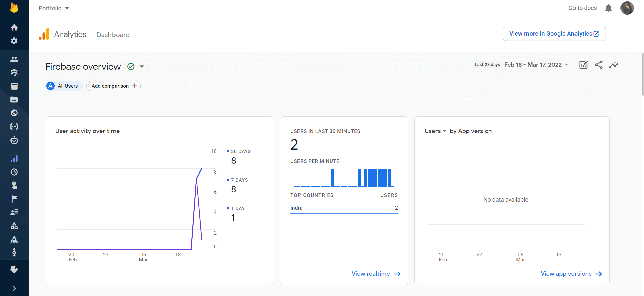Click Add comparison button
This screenshot has height=296, width=644.
113,86
